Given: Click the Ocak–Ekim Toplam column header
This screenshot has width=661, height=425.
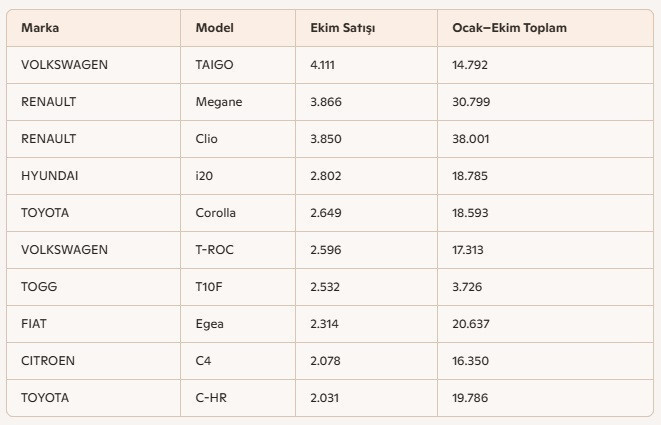Looking at the screenshot, I should click(509, 28).
